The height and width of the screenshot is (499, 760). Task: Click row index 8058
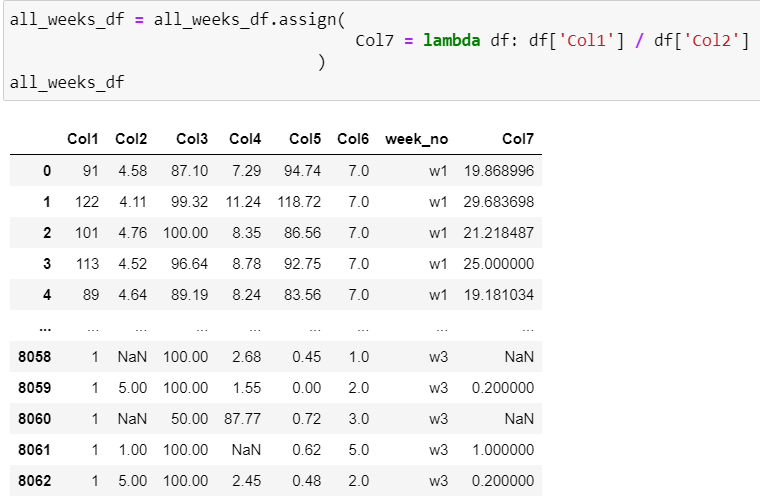(34, 357)
